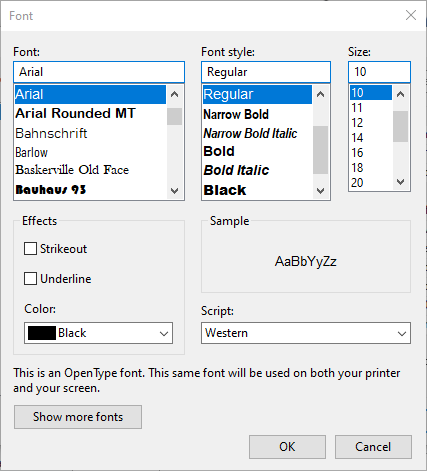Click scroll-up arrow in Font list

(174, 94)
